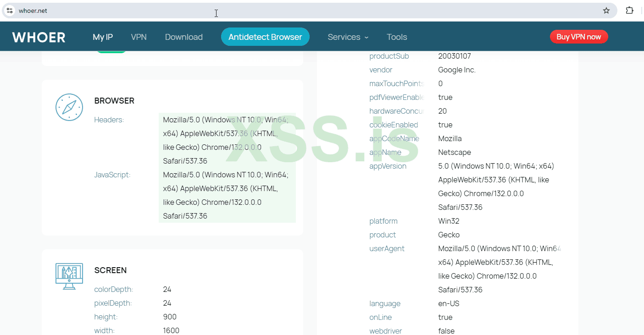
Task: Go to the VPN menu item
Action: [x=139, y=37]
